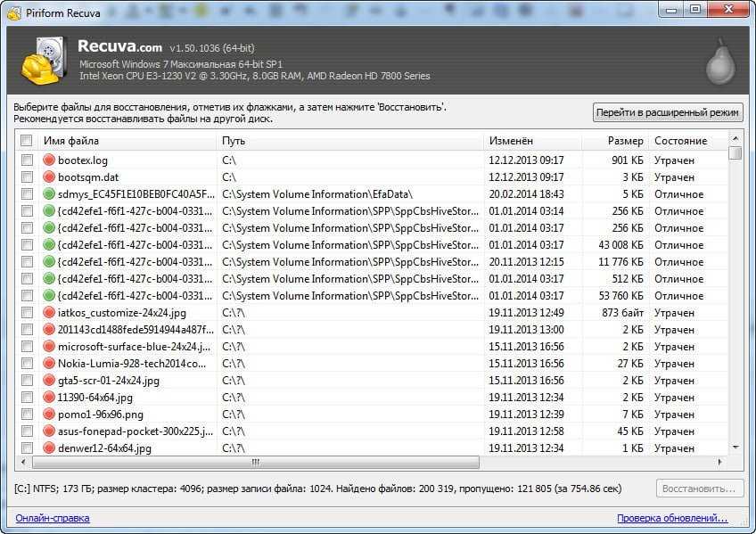The height and width of the screenshot is (534, 756).
Task: Check the box for bootex.log
Action: click(x=27, y=160)
